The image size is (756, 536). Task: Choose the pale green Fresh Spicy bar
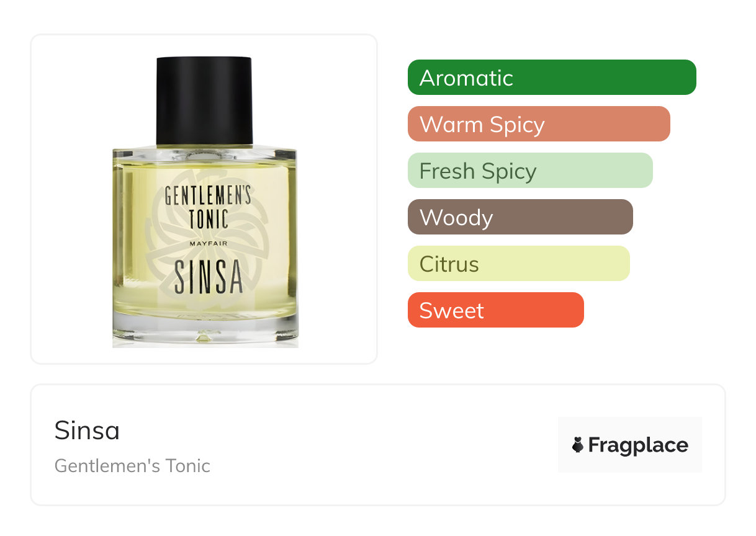pos(530,171)
